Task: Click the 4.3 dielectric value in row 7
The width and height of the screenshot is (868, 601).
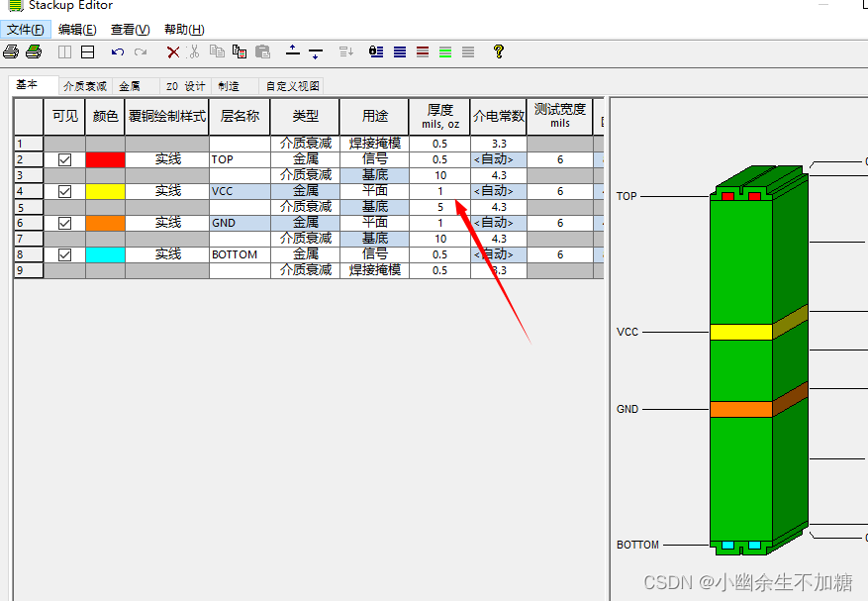Action: coord(498,239)
